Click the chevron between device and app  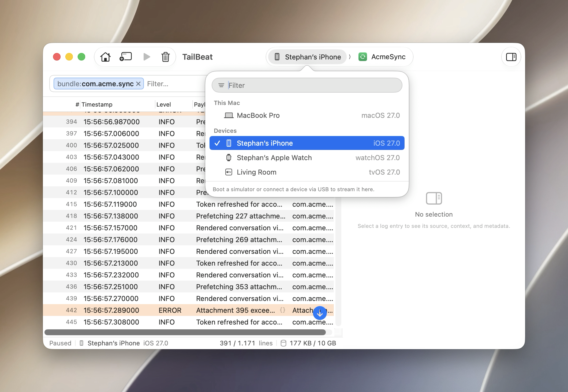point(350,57)
